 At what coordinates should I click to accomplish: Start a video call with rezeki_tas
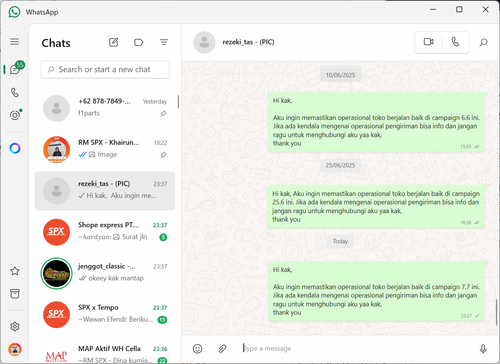(x=428, y=42)
